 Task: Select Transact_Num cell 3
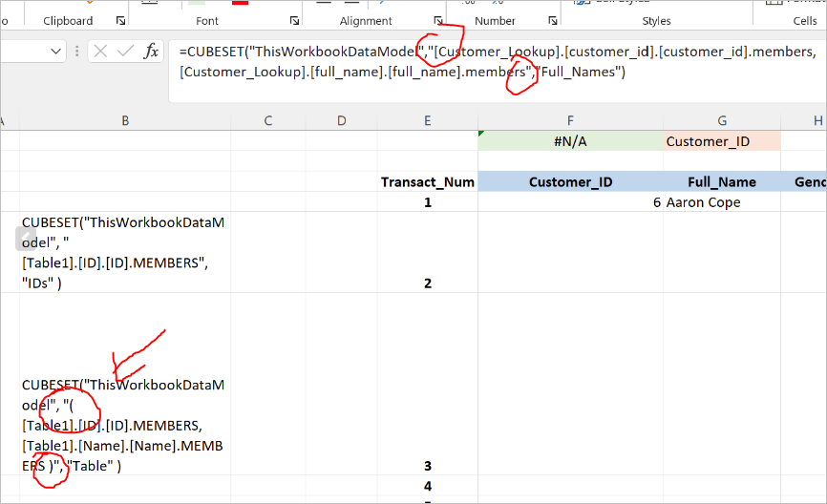[427, 385]
